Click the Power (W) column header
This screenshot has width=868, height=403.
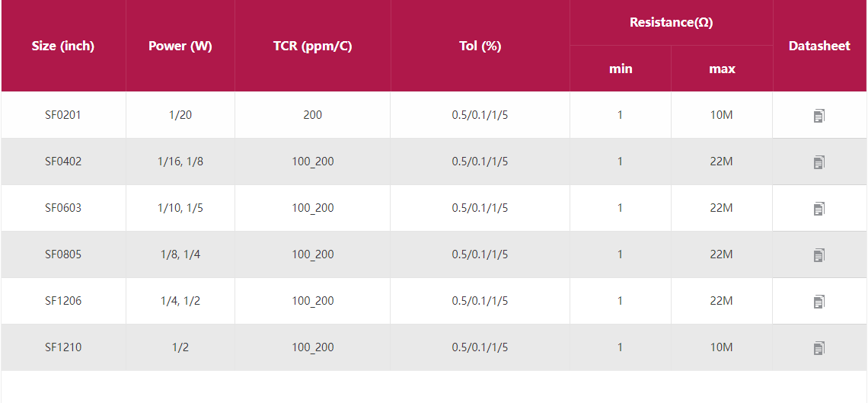180,46
